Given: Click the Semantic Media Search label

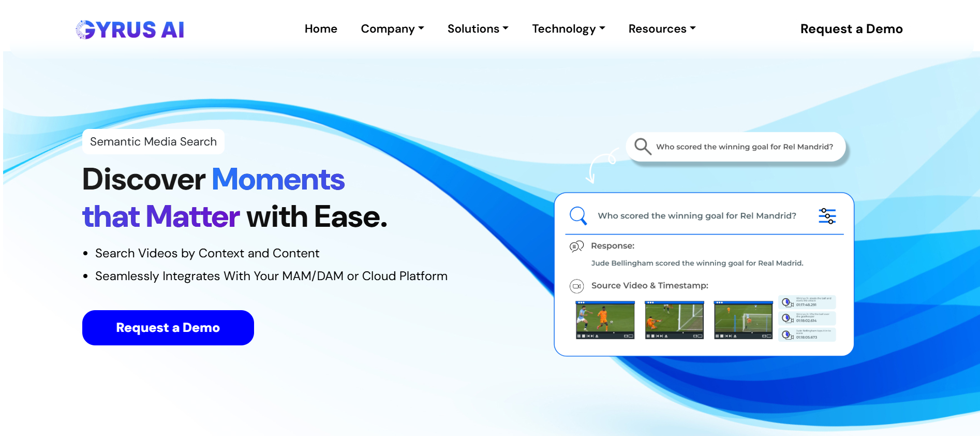Looking at the screenshot, I should [153, 142].
